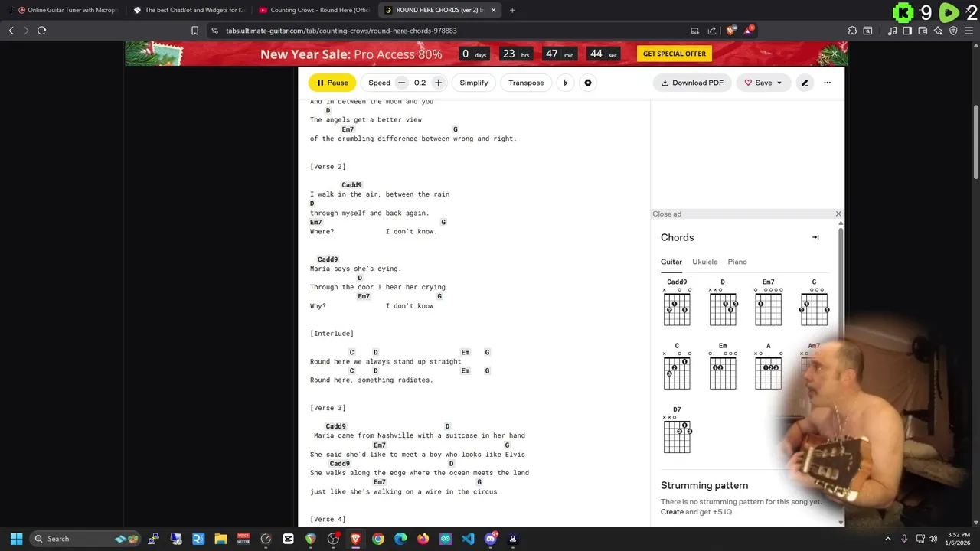The image size is (980, 551).
Task: Click Create strumming pattern link
Action: coord(672,512)
